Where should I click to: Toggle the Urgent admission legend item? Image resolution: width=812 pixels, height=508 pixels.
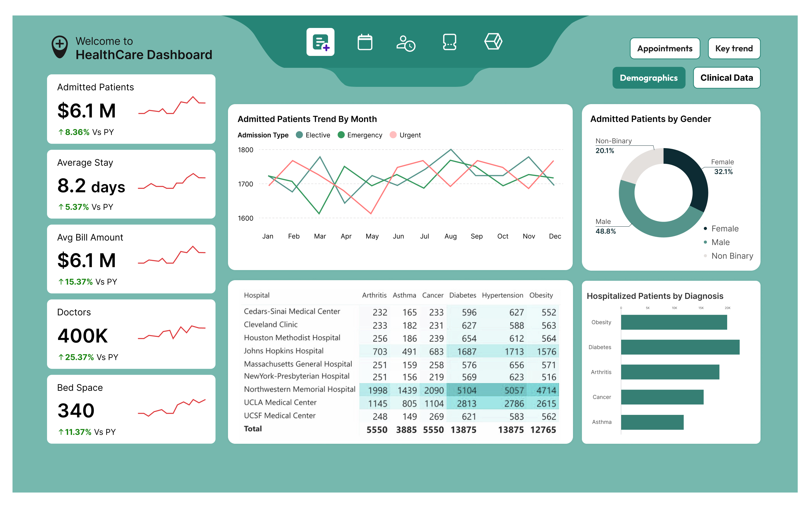tap(405, 135)
